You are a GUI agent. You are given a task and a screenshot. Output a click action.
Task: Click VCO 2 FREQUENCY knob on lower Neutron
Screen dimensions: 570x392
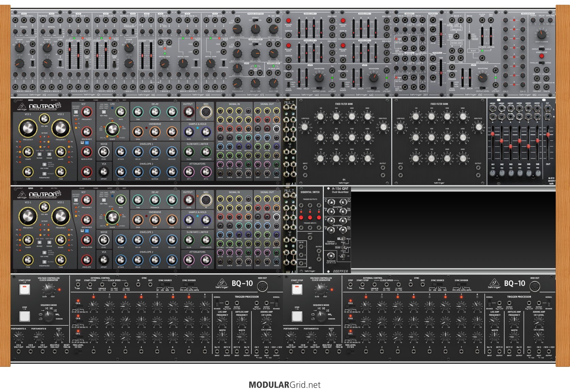coord(61,216)
